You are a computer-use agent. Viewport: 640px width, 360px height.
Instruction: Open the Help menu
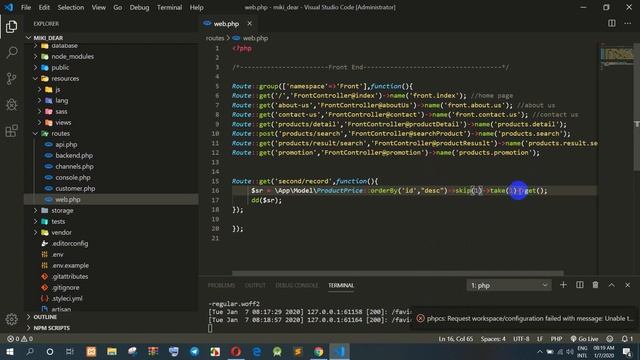coord(196,7)
